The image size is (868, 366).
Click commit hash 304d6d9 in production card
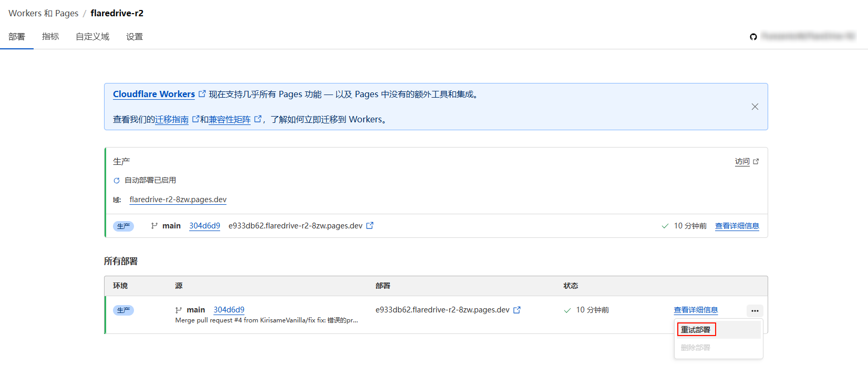click(204, 226)
